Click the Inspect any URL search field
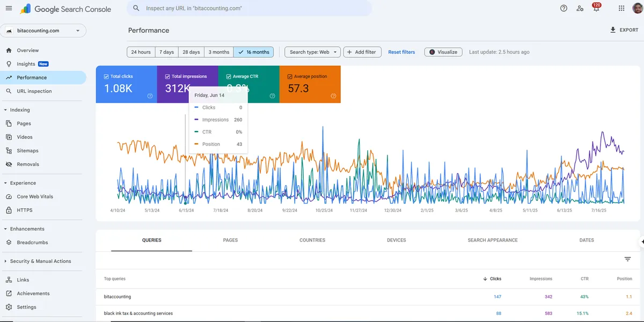This screenshot has height=322, width=644. [250, 9]
